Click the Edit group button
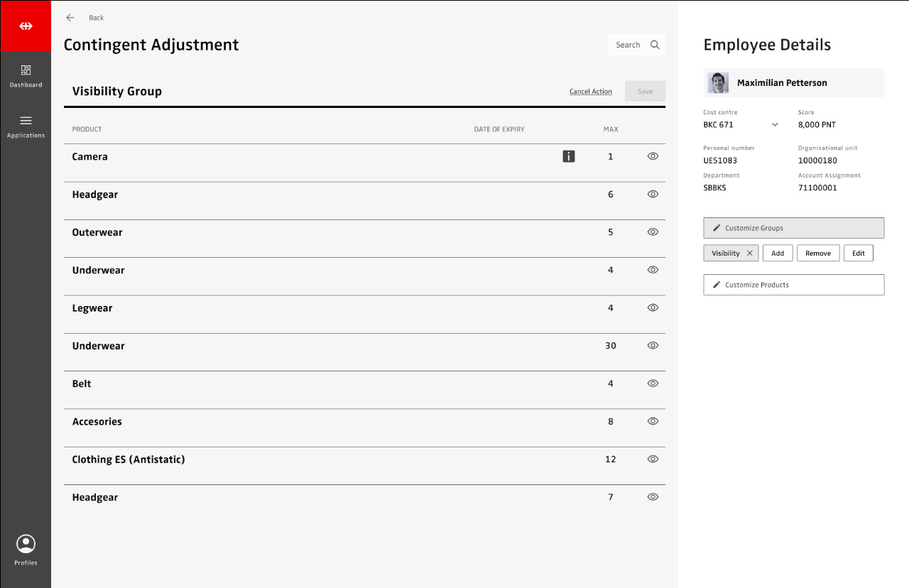This screenshot has height=588, width=909. (858, 254)
